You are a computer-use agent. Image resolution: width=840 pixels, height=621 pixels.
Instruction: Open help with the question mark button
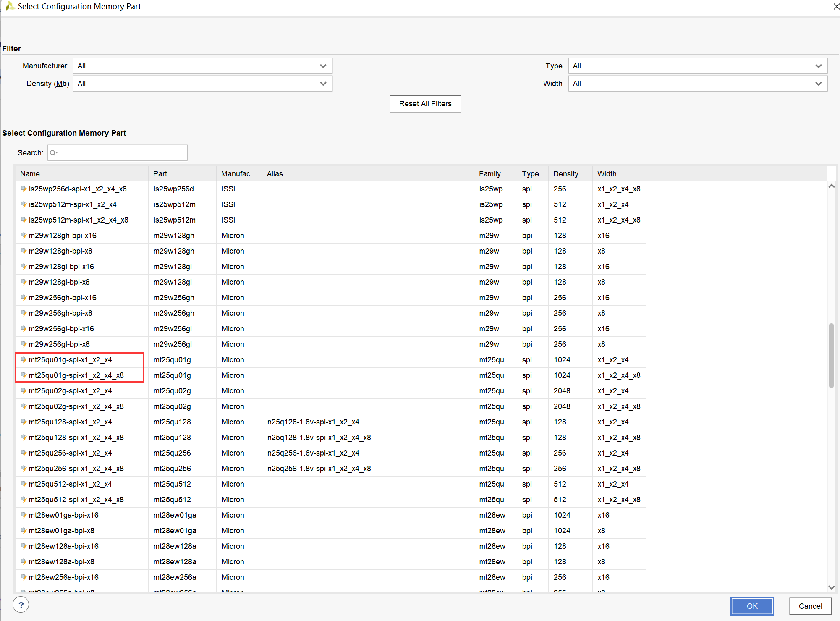point(21,605)
